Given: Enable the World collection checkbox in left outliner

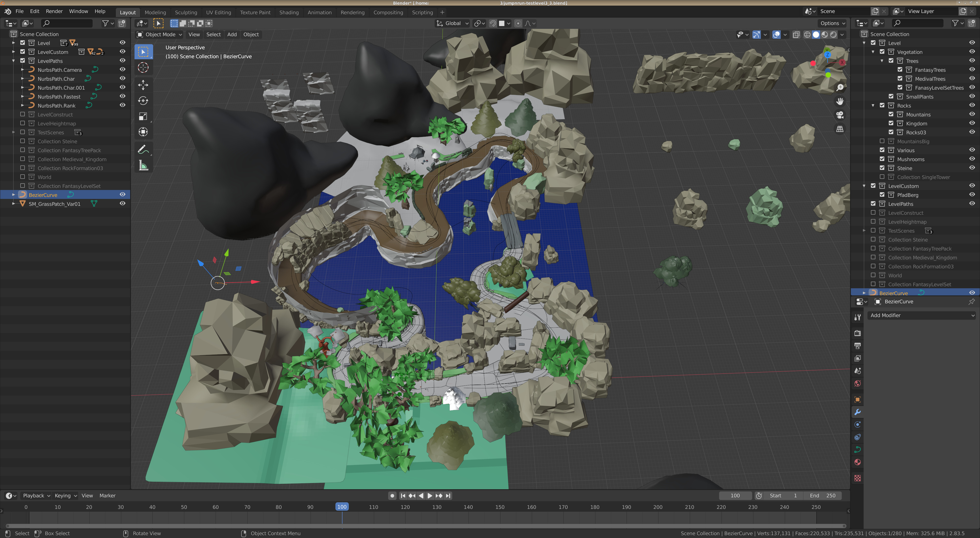Looking at the screenshot, I should click(x=22, y=177).
